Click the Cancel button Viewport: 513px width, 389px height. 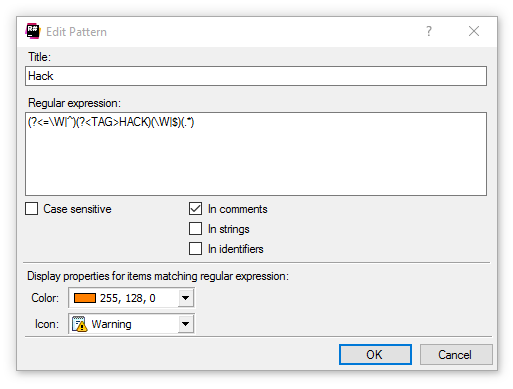(x=456, y=355)
